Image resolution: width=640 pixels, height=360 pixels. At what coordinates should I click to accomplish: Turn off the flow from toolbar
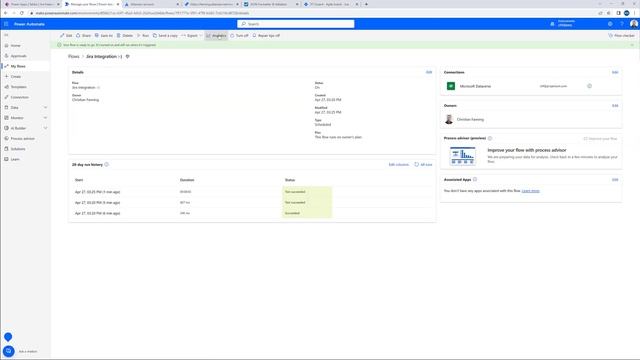[x=239, y=36]
